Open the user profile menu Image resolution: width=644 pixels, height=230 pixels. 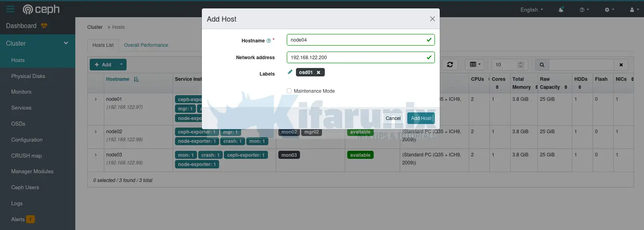634,10
